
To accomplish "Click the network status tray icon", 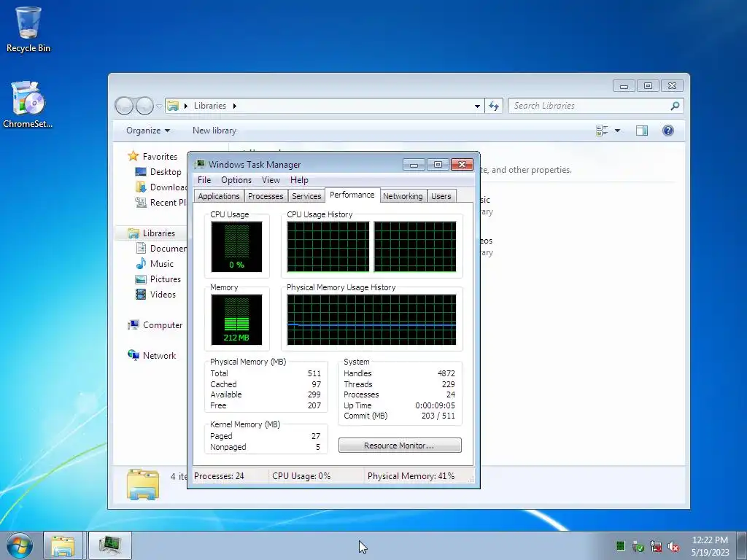I will (656, 547).
